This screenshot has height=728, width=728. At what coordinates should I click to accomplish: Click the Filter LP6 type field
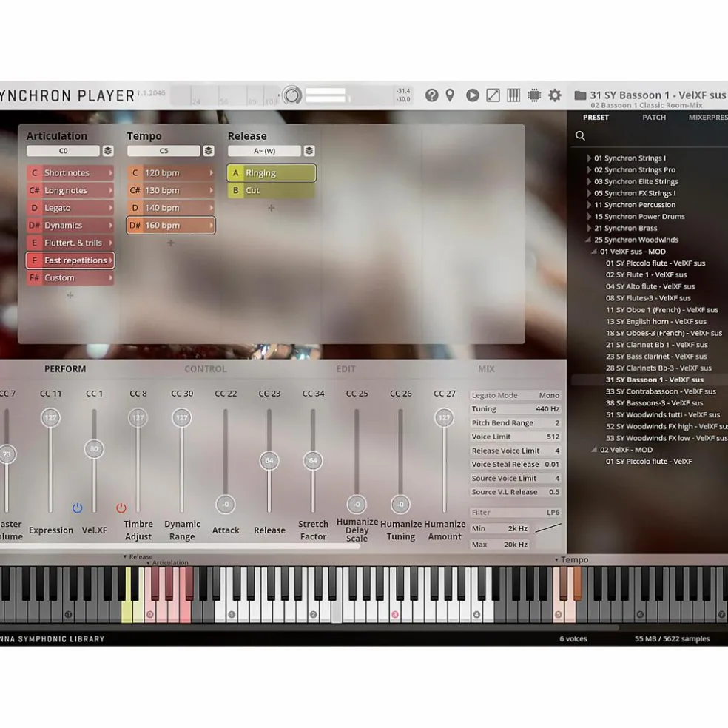[516, 513]
